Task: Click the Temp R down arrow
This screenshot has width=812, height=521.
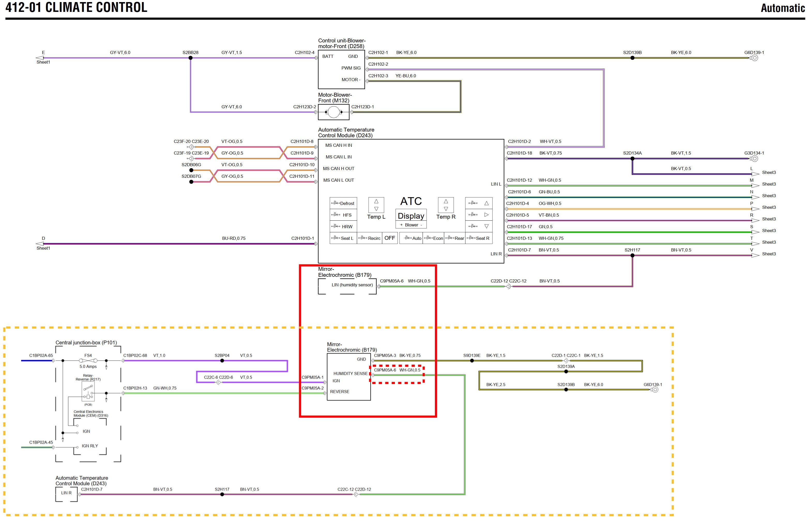Action: pos(446,209)
